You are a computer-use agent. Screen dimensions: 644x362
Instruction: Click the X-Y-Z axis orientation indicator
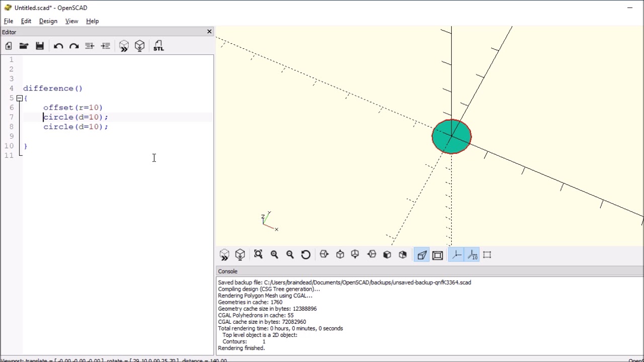click(x=269, y=221)
